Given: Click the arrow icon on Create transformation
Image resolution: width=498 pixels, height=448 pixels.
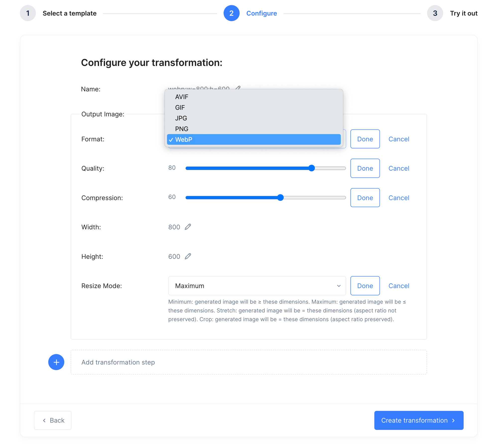Looking at the screenshot, I should click(x=453, y=420).
